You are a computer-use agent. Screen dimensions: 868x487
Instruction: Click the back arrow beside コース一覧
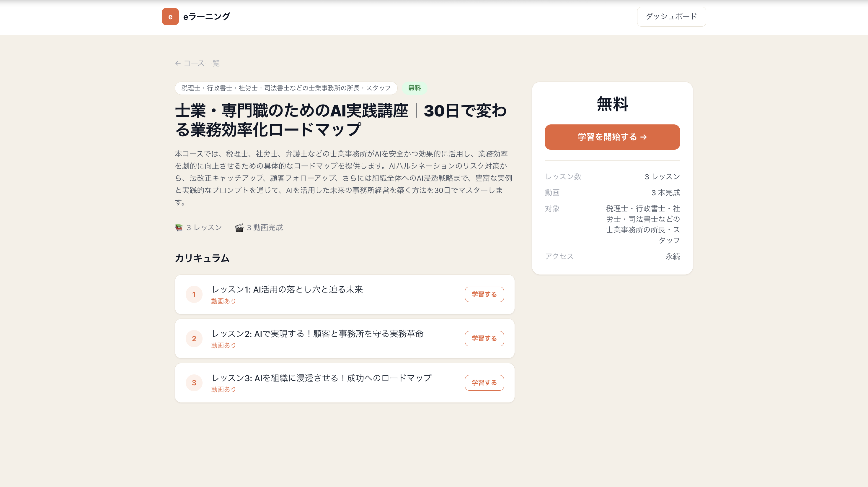[x=177, y=63]
